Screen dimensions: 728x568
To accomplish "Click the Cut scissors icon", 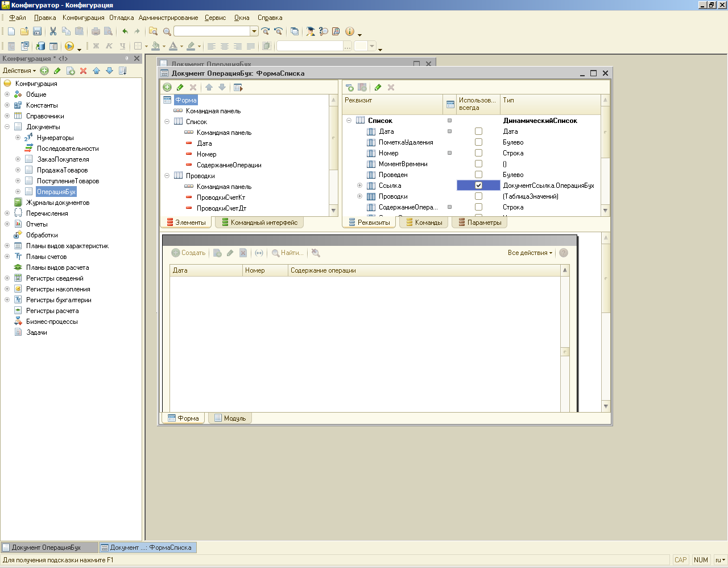I will [53, 32].
